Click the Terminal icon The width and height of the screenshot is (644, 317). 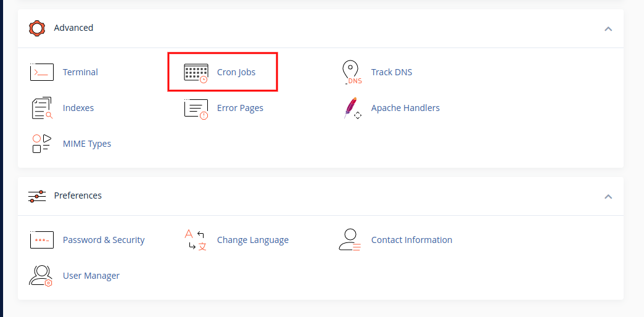(x=42, y=72)
